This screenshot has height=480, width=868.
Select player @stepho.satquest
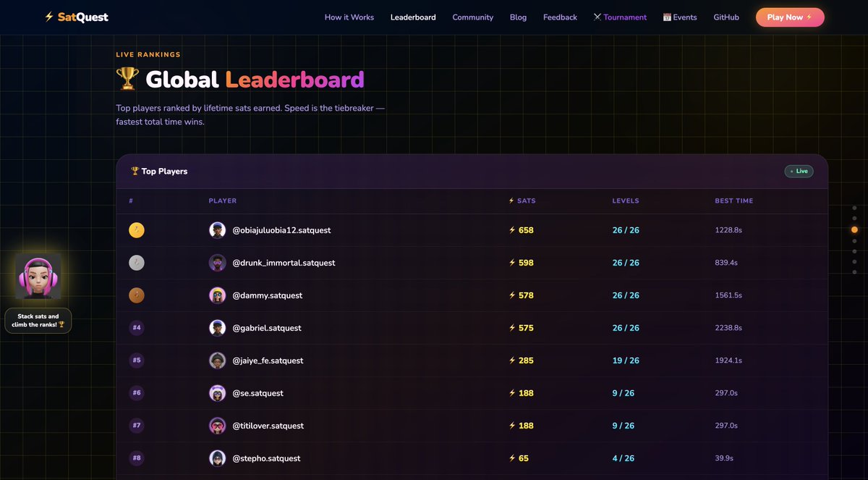(x=266, y=458)
